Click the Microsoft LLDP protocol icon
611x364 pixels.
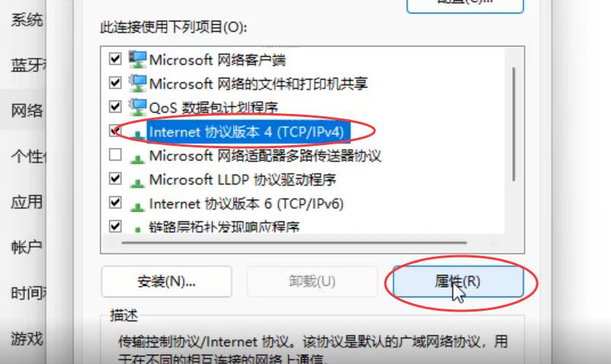pos(137,182)
